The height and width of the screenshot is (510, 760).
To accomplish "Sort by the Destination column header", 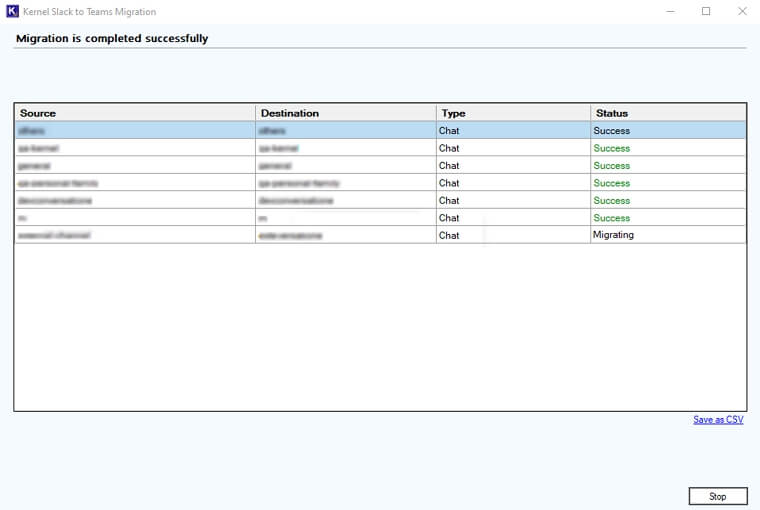I will coord(346,113).
